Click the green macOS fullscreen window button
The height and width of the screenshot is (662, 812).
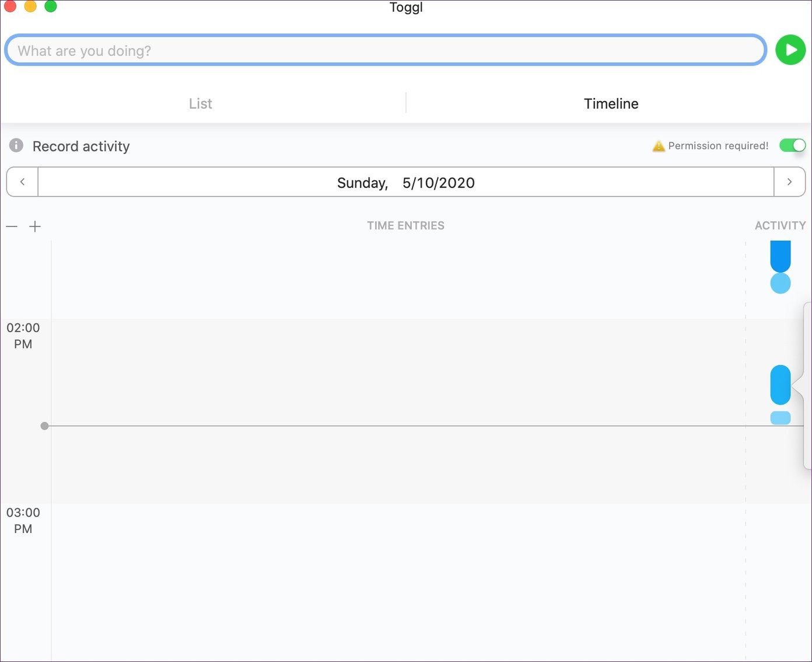(x=51, y=6)
